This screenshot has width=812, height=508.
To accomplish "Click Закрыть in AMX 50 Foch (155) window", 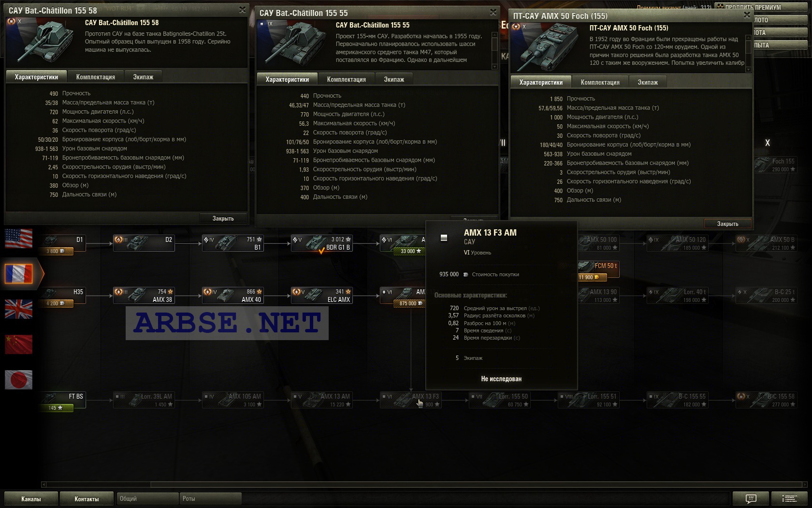I will (727, 224).
